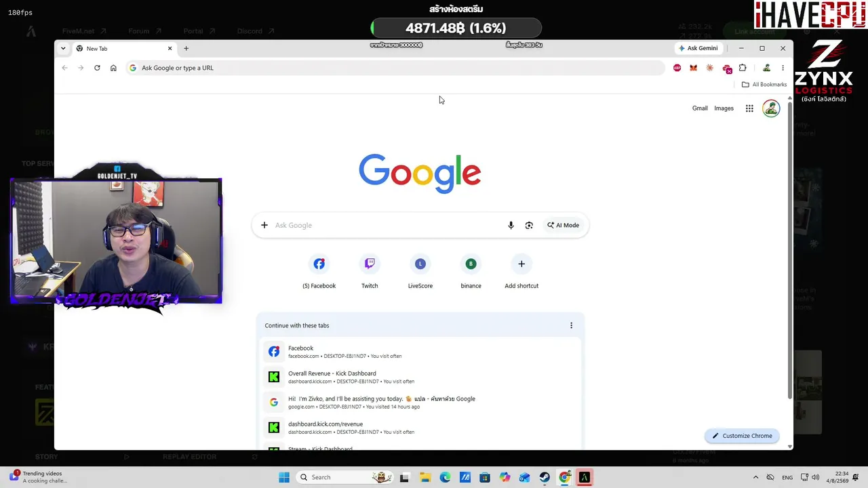Viewport: 868px width, 488px height.
Task: Search by image with Google Lens
Action: (529, 225)
